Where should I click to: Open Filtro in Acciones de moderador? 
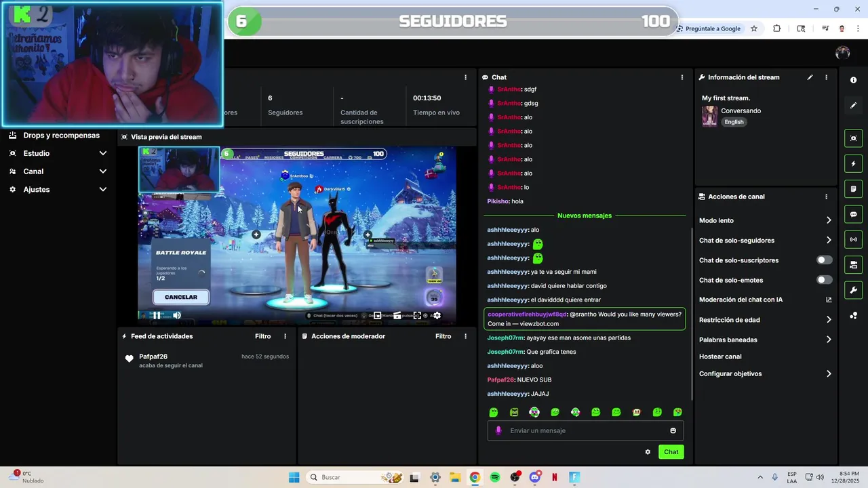click(x=443, y=336)
